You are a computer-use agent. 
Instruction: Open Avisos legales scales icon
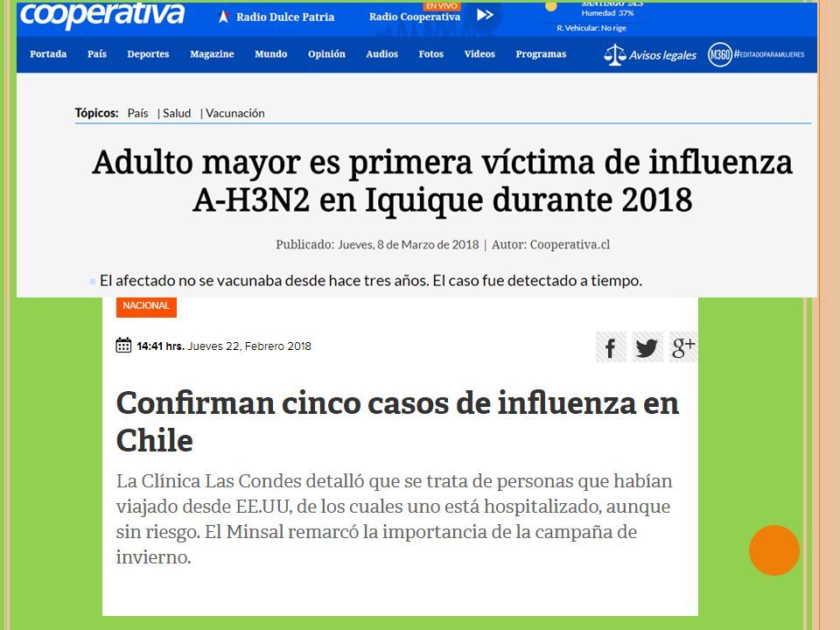(x=614, y=54)
